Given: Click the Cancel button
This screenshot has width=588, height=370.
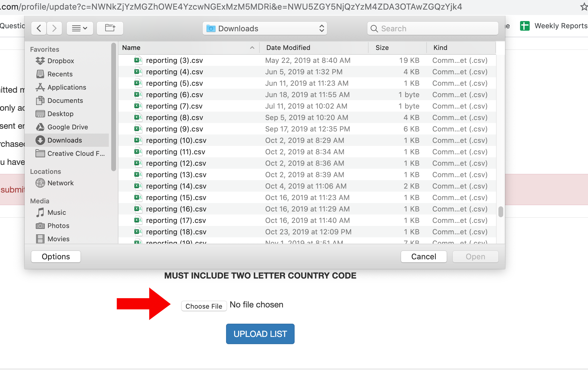Looking at the screenshot, I should coord(423,257).
